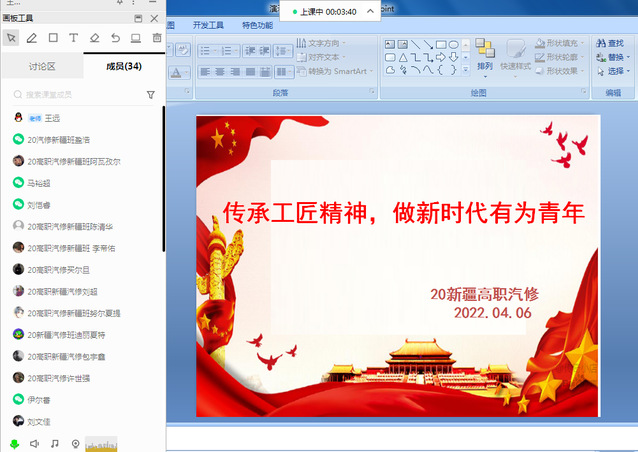
Task: Toggle the music note icon
Action: (x=55, y=443)
